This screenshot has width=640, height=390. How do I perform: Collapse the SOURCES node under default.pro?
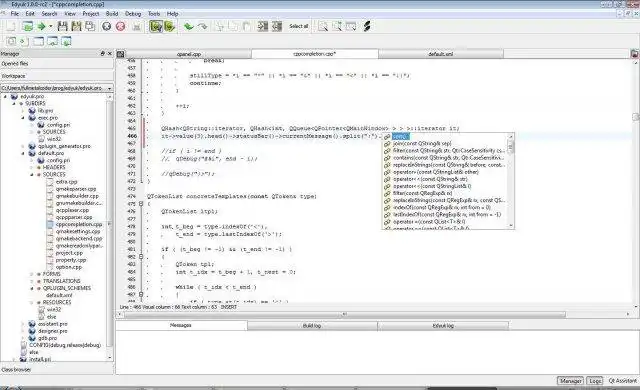31,175
